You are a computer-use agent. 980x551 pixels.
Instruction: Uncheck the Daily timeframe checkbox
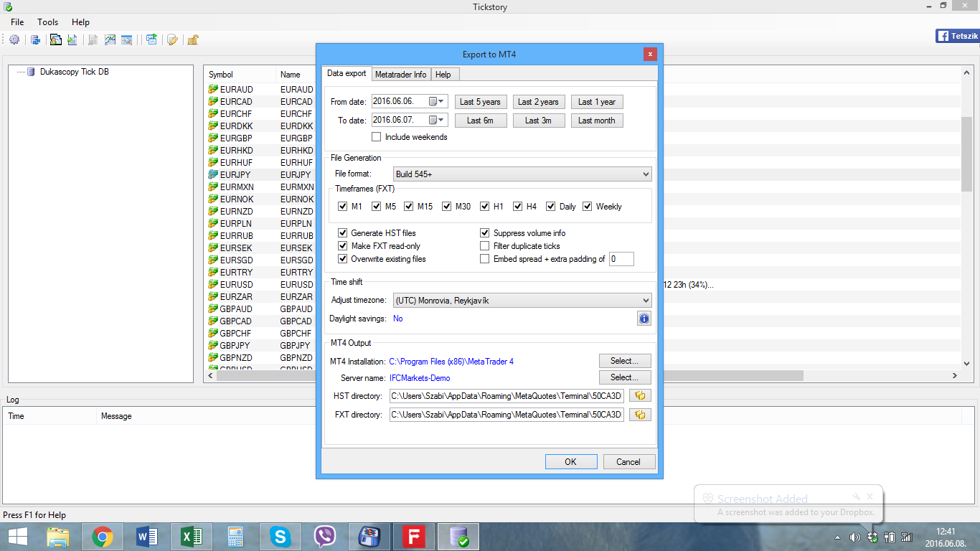551,207
